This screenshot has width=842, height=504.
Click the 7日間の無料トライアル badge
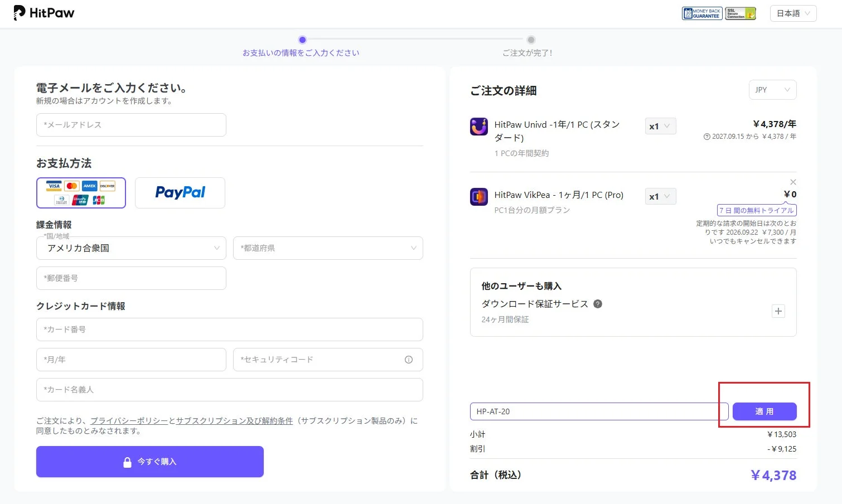click(757, 210)
